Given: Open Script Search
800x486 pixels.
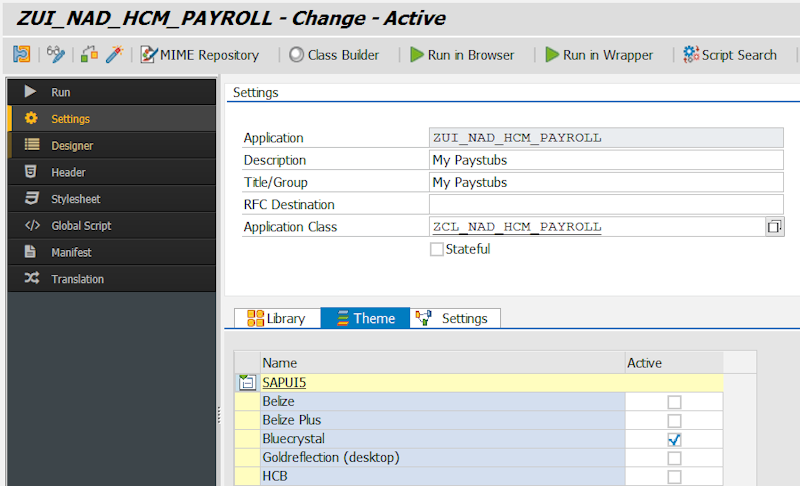Looking at the screenshot, I should pos(730,55).
